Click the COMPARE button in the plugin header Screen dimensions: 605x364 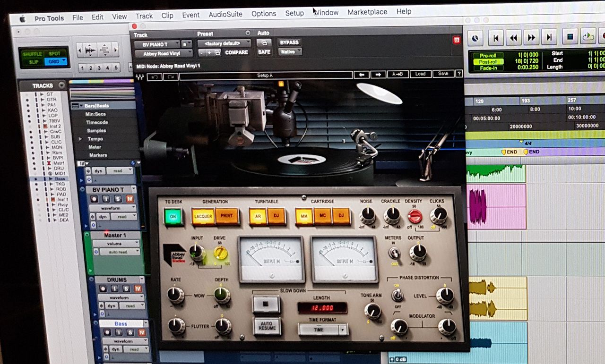(x=236, y=52)
